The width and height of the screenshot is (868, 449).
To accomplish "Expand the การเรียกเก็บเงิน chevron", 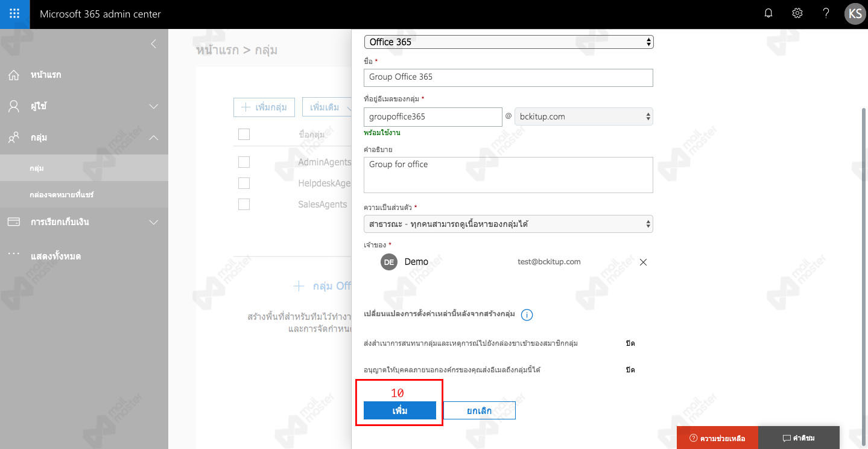I will pyautogui.click(x=154, y=222).
